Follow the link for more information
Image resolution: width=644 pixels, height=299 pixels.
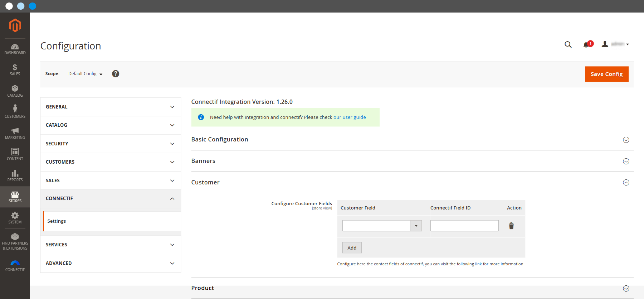click(478, 264)
